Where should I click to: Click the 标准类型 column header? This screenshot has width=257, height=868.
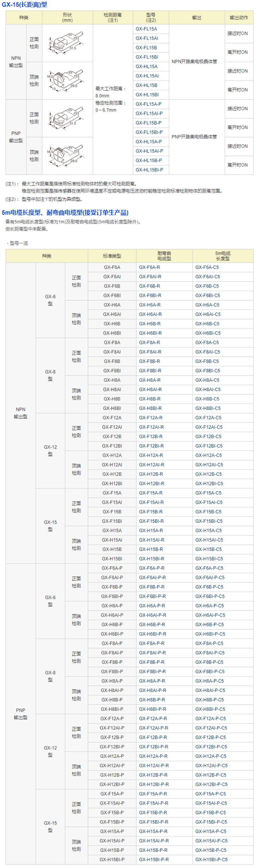pos(112,256)
